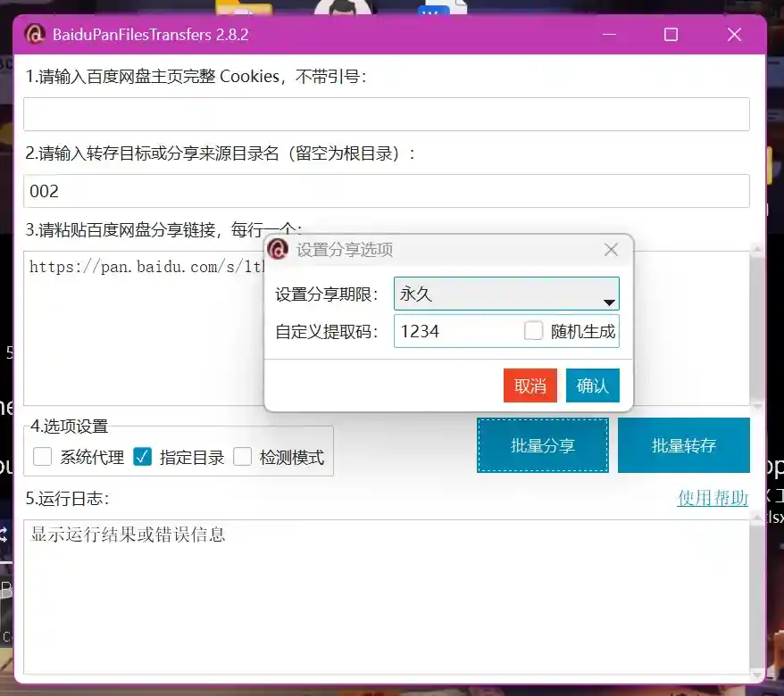Image resolution: width=784 pixels, height=696 pixels.
Task: Toggle the 系统代理 checkbox
Action: [43, 457]
